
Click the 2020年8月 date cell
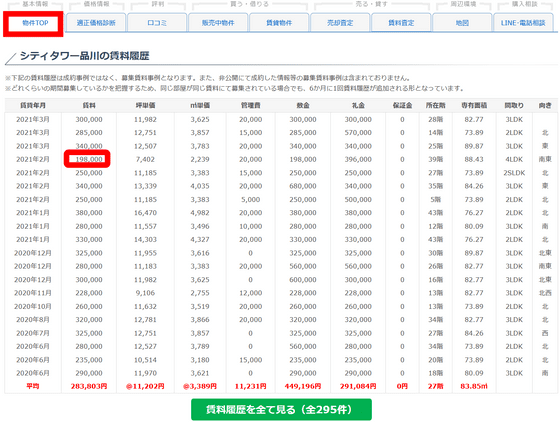32,320
